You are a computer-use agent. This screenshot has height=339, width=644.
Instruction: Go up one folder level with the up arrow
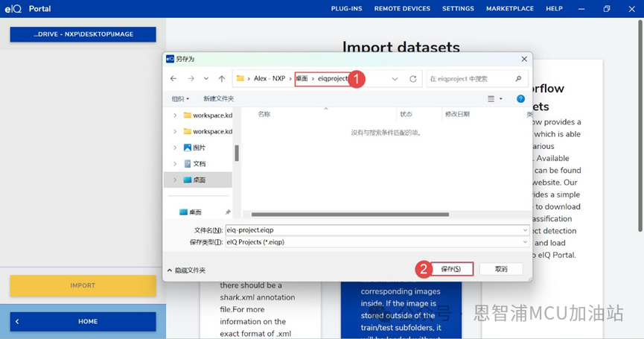point(222,78)
